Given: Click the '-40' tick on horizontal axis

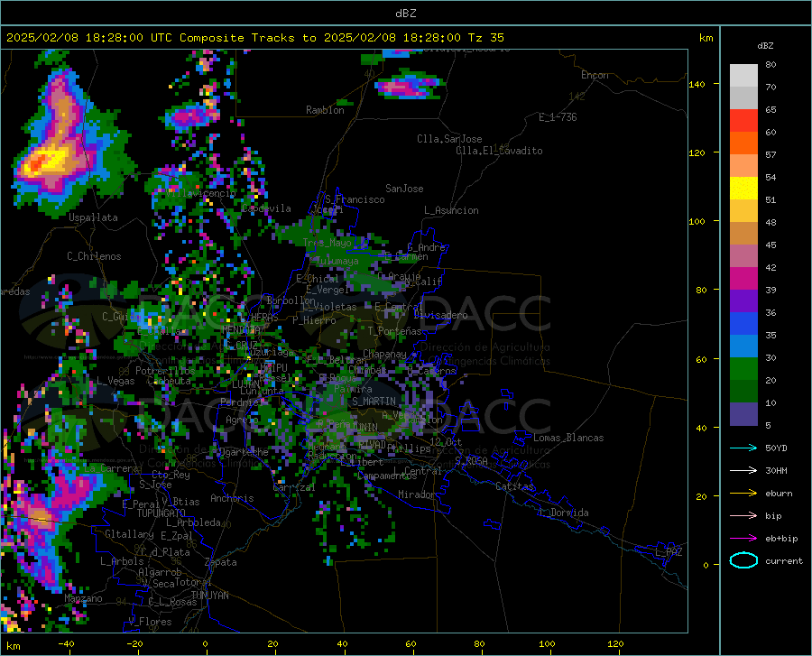Looking at the screenshot, I should 66,644.
